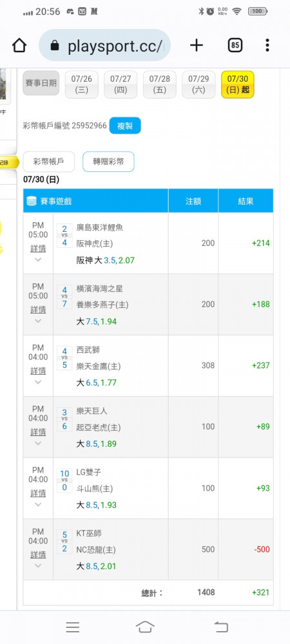This screenshot has width=290, height=644.
Task: Open 詳情 link for LG雙子 game
Action: [x=38, y=493]
